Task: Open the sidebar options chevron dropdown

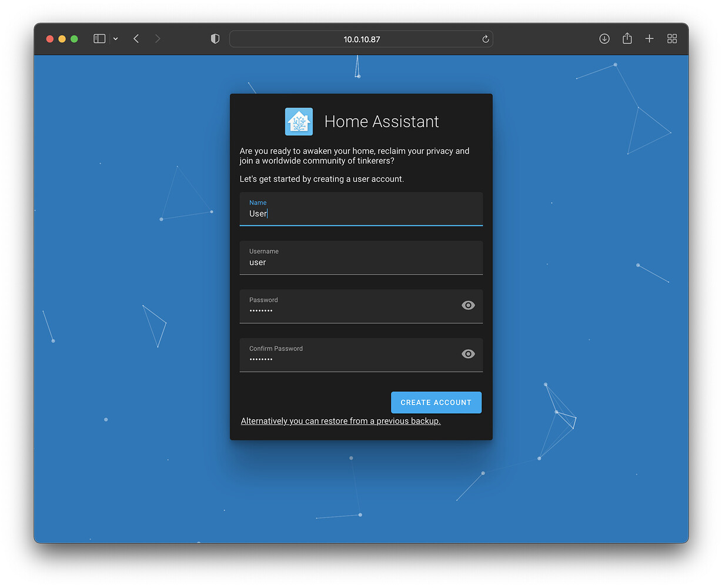Action: (115, 38)
